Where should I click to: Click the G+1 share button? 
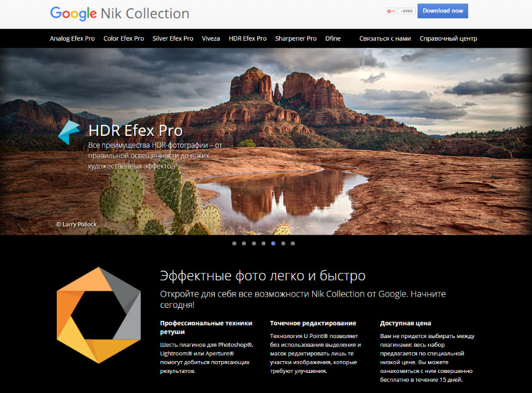coord(391,11)
